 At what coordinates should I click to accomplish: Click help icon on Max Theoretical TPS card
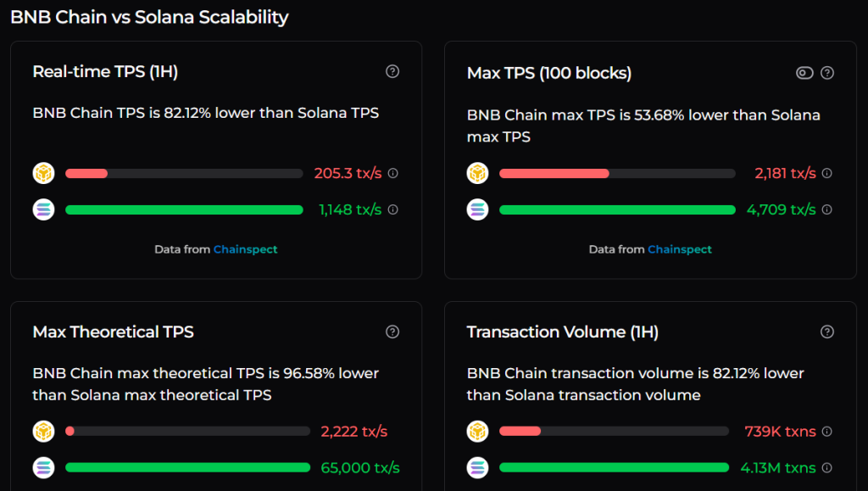coord(392,332)
